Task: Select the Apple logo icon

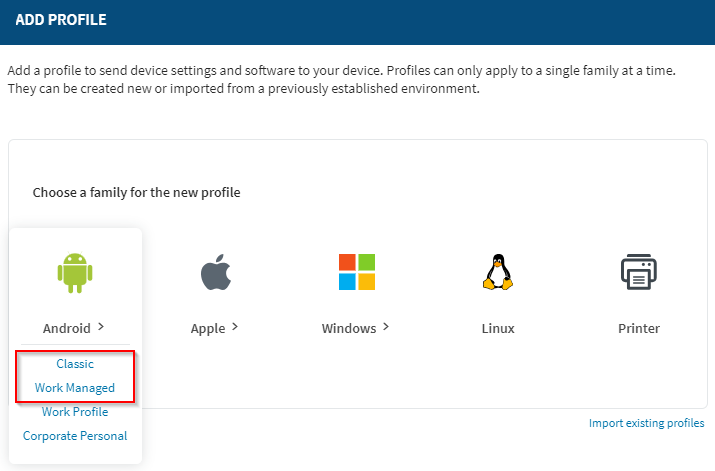Action: [214, 272]
